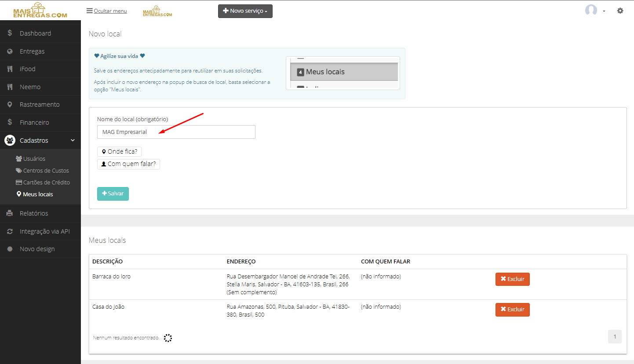
Task: Click the Barraca do loro description cell
Action: pos(111,277)
